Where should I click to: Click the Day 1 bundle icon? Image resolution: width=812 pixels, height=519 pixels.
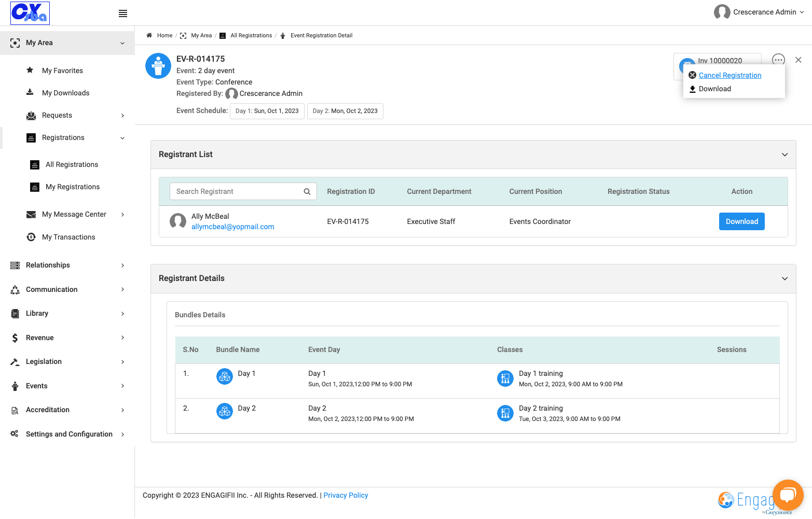point(225,376)
